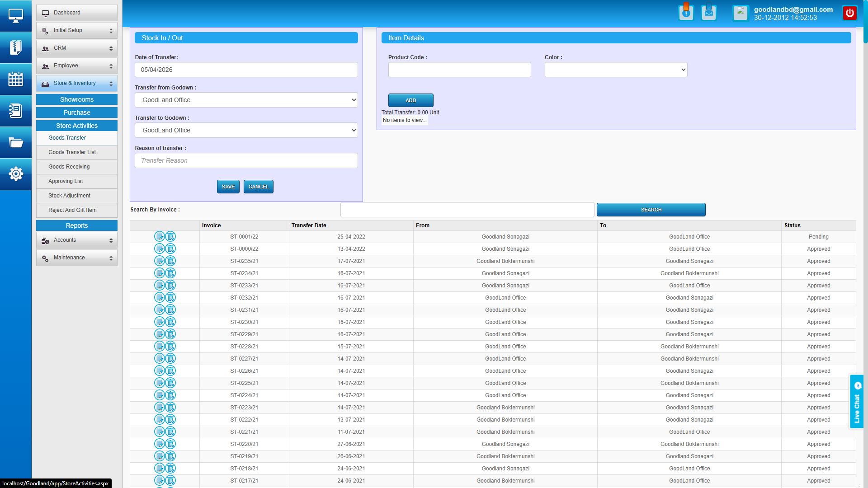The height and width of the screenshot is (488, 868).
Task: Delete invoice ST-0000/22 using its trash icon
Action: [170, 249]
